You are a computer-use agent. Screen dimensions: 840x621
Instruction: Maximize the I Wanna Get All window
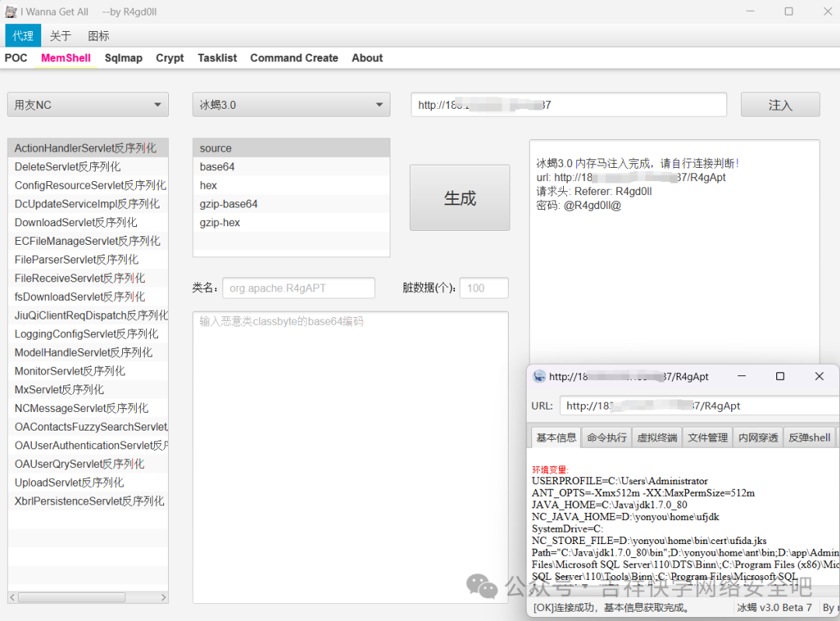[x=789, y=11]
